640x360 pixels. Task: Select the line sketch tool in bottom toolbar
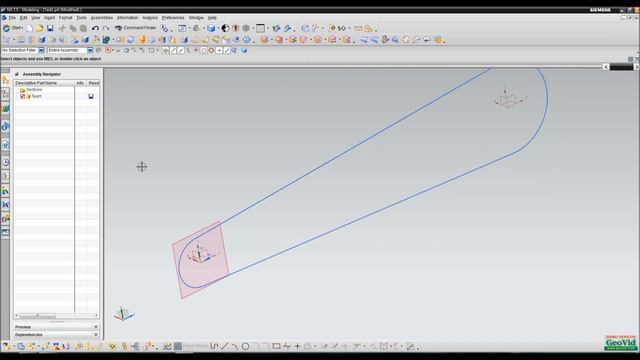coord(224,347)
